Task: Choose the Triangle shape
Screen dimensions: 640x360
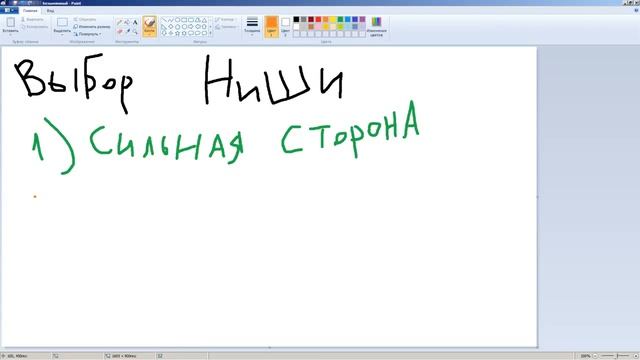Action: point(204,20)
